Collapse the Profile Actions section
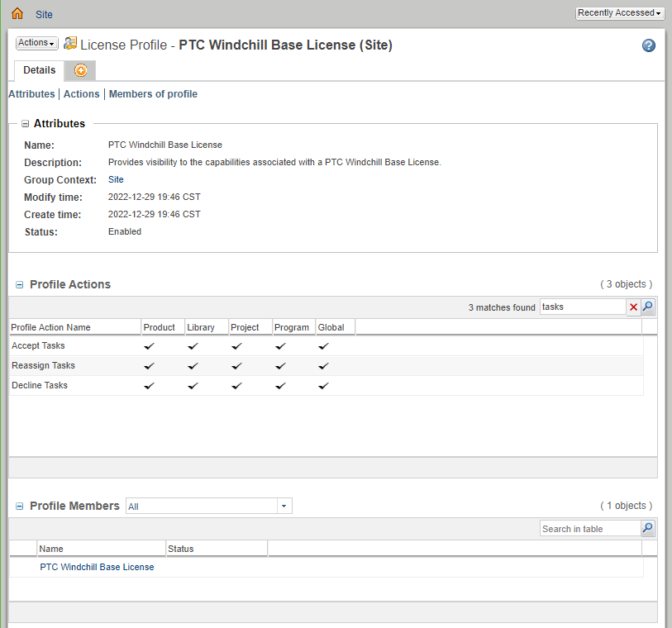The image size is (672, 628). pos(20,285)
